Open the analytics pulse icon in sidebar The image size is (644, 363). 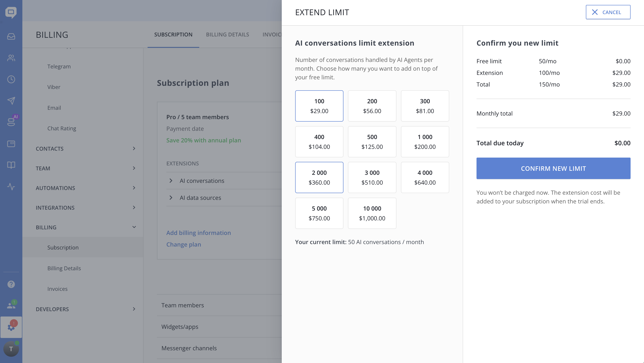coord(11,186)
